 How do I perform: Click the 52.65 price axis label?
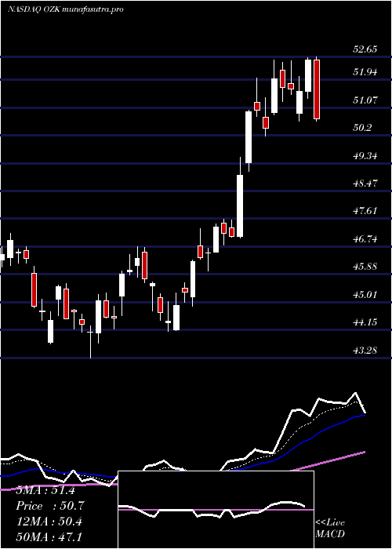[365, 49]
